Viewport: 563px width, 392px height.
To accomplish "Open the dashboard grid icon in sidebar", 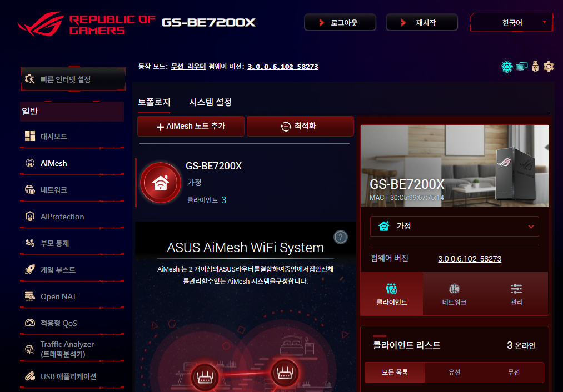I will point(30,136).
